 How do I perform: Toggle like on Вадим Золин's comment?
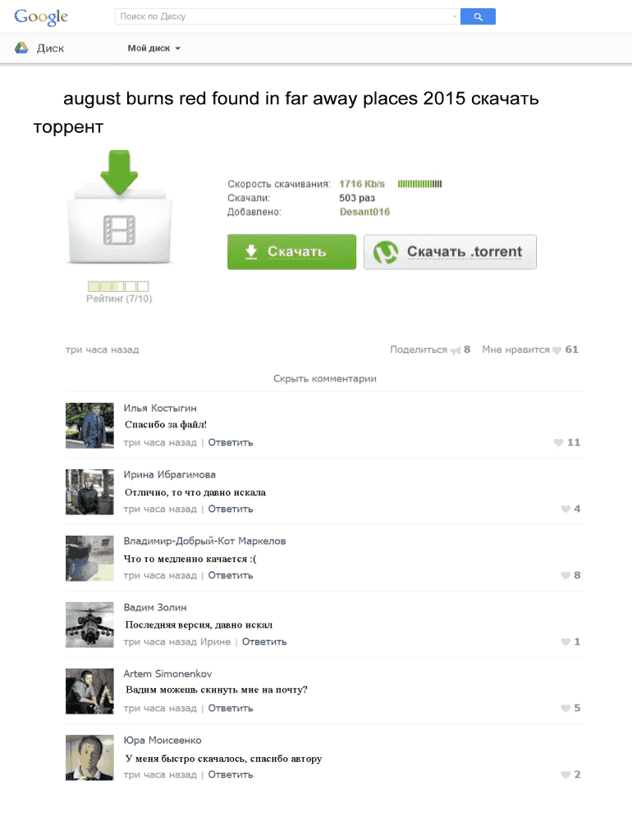(x=565, y=641)
